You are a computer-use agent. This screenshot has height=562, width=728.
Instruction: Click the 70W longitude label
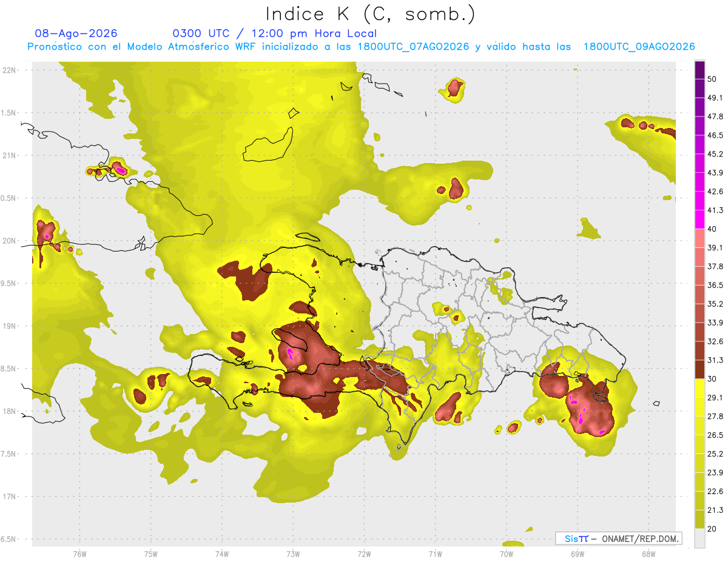[x=507, y=554]
